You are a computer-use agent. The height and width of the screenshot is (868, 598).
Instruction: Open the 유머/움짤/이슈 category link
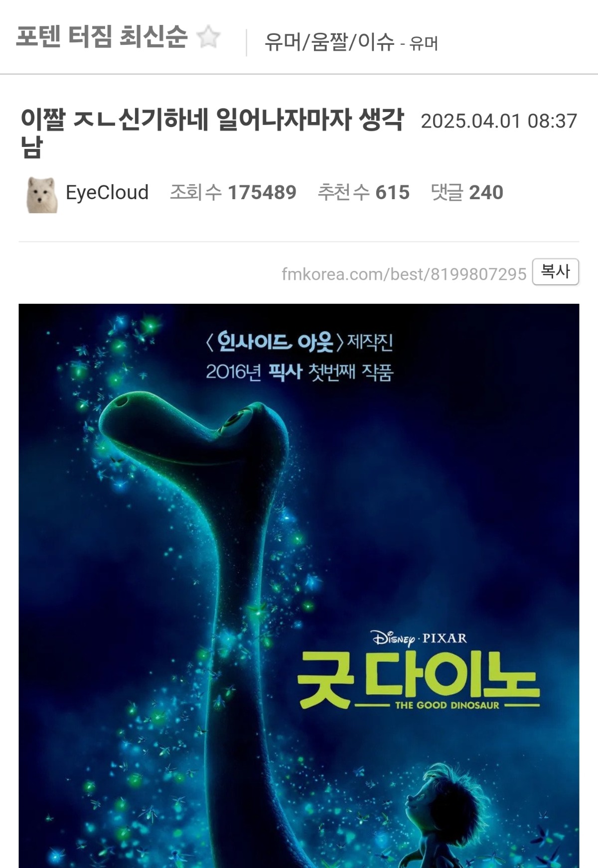pos(329,42)
